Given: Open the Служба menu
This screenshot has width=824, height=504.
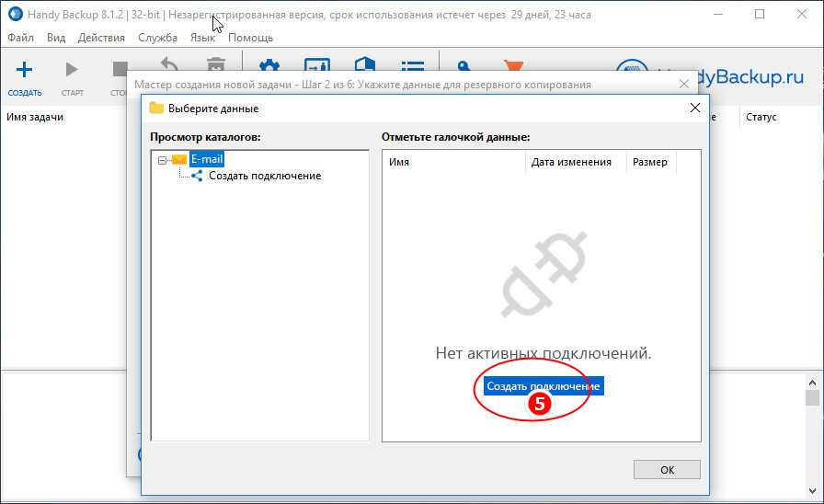Looking at the screenshot, I should [x=157, y=38].
